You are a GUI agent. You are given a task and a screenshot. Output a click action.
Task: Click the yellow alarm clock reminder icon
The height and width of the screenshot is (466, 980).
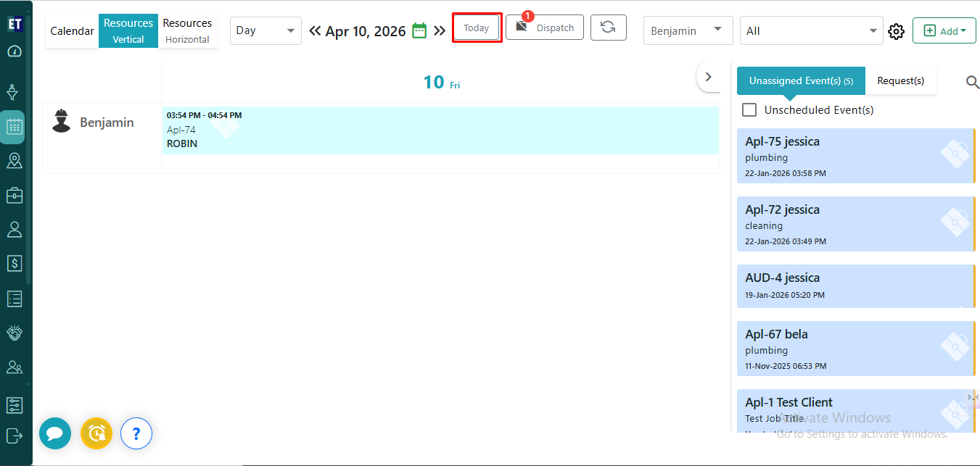[96, 433]
